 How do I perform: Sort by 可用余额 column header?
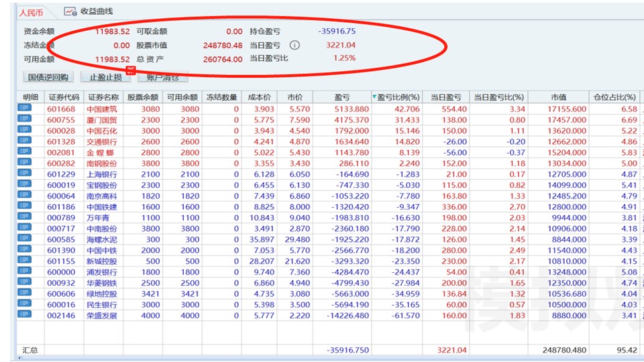click(182, 97)
